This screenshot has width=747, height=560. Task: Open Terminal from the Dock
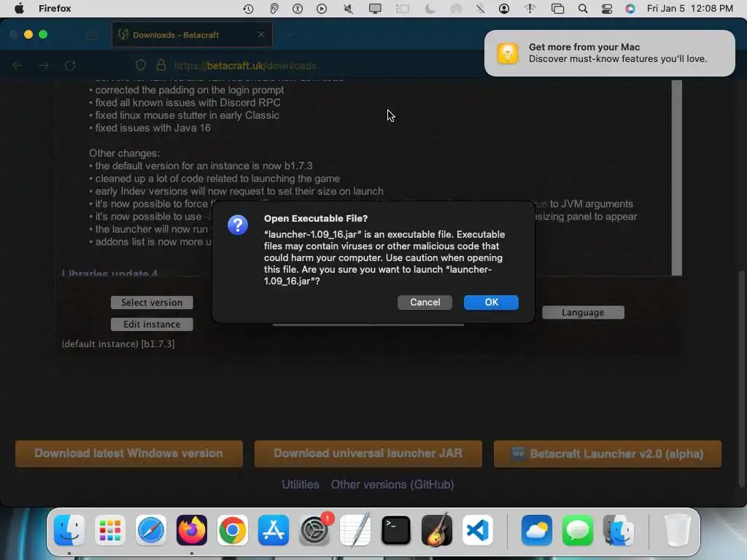396,530
